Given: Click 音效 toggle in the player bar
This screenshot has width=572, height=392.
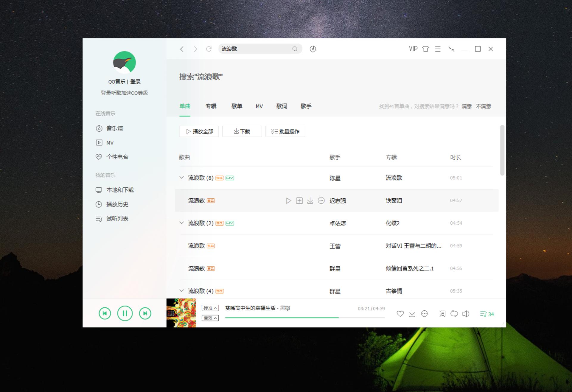Looking at the screenshot, I should (210, 318).
